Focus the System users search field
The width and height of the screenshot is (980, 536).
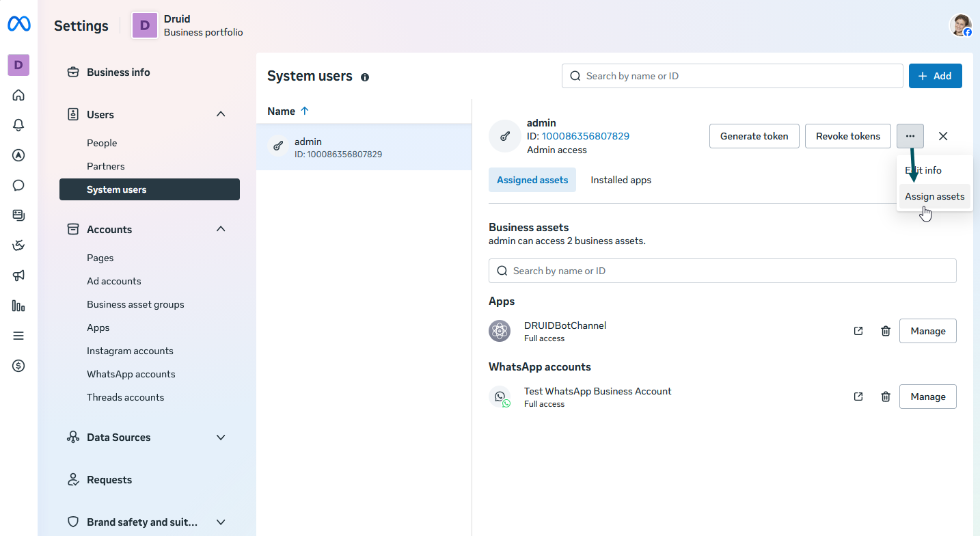point(733,76)
